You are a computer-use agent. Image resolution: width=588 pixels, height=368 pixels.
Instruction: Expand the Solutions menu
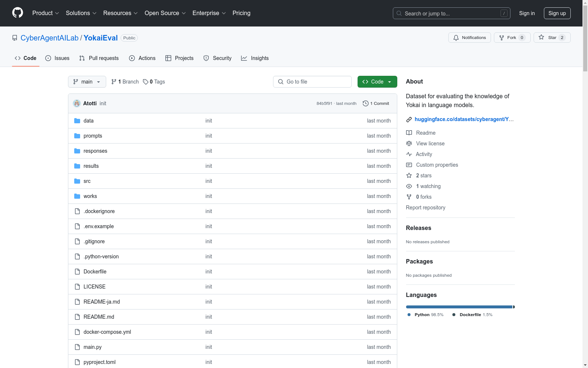coord(81,13)
